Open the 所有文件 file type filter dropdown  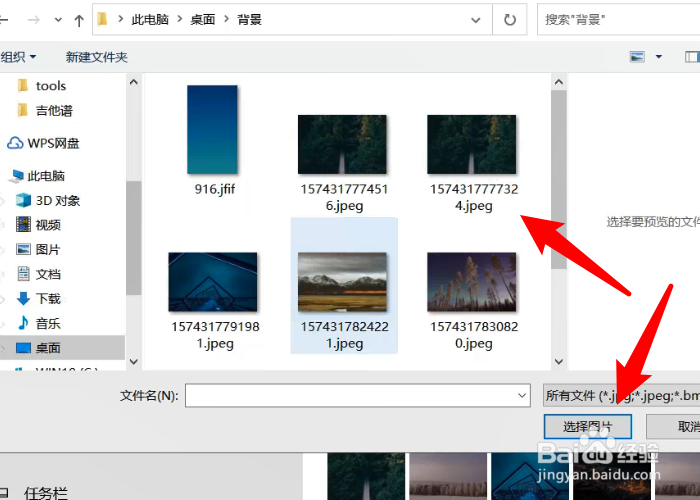(621, 396)
